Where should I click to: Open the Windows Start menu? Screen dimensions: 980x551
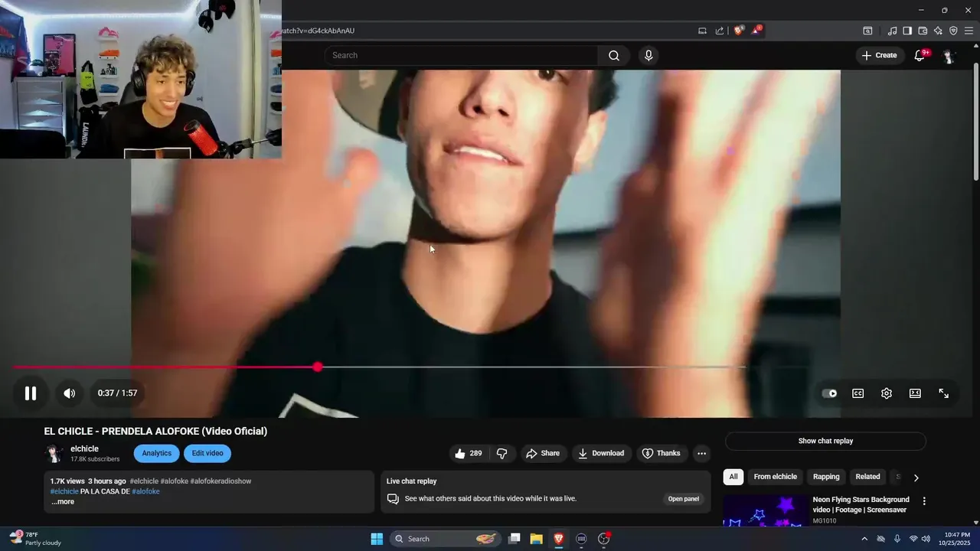coord(377,539)
